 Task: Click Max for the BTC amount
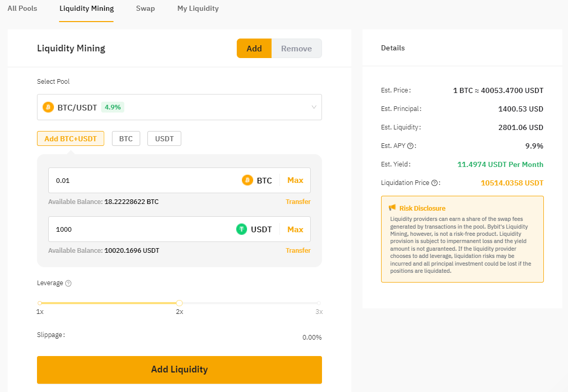295,180
